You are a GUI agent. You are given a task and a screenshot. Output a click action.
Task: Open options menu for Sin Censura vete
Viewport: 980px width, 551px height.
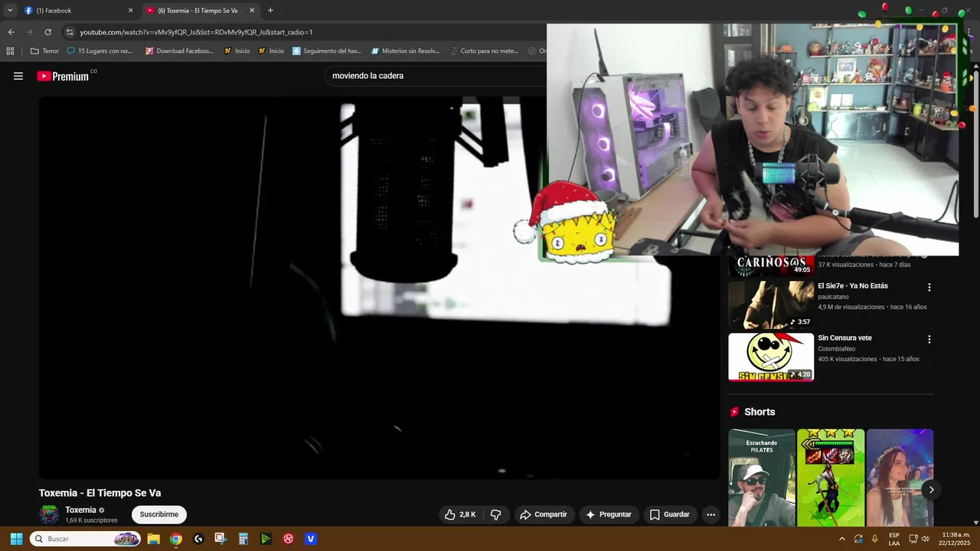[x=929, y=339]
